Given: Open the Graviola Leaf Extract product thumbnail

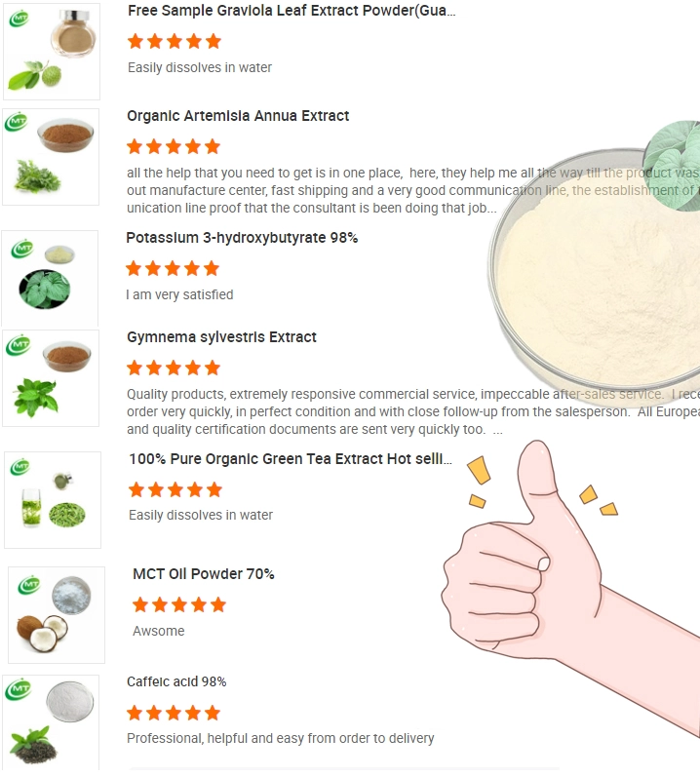Looking at the screenshot, I should coord(52,52).
